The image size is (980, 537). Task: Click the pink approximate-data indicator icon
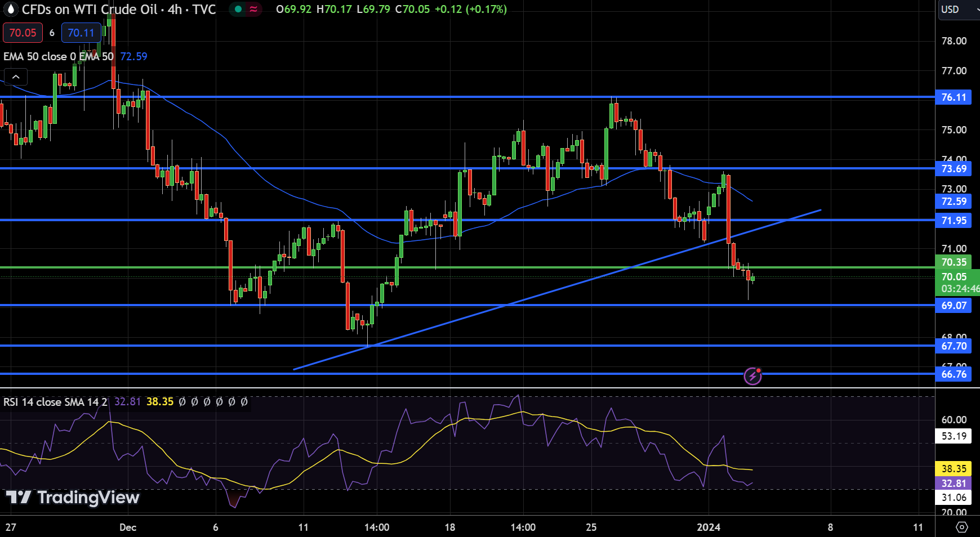click(x=253, y=10)
